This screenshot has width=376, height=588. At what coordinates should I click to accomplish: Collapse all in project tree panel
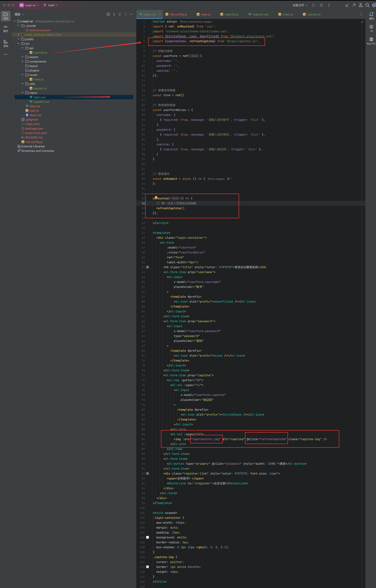click(120, 14)
